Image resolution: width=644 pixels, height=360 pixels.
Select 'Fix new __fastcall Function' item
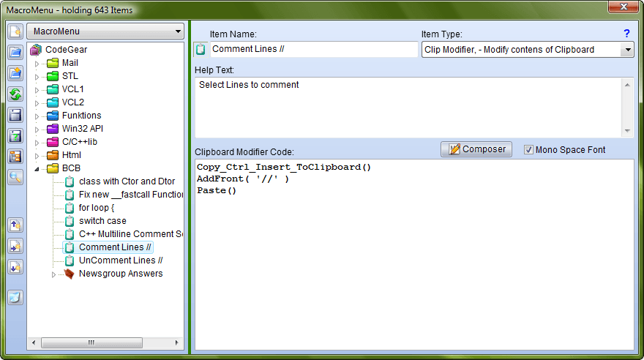[x=130, y=195]
